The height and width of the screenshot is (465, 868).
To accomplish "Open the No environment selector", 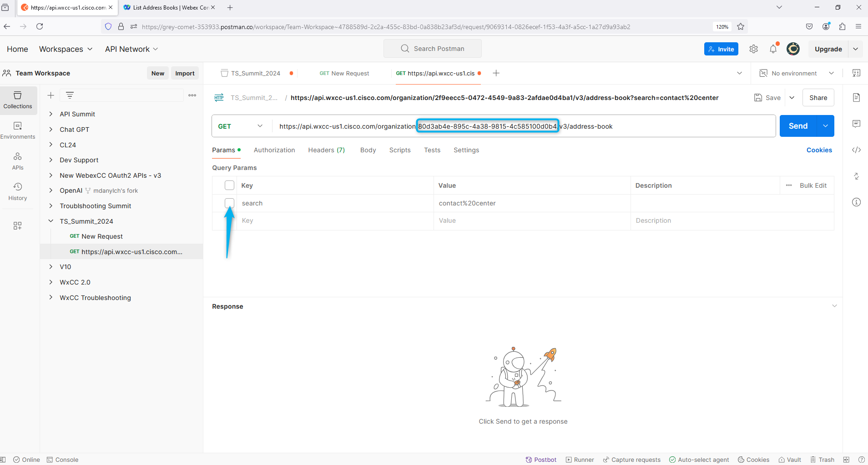I will point(797,73).
